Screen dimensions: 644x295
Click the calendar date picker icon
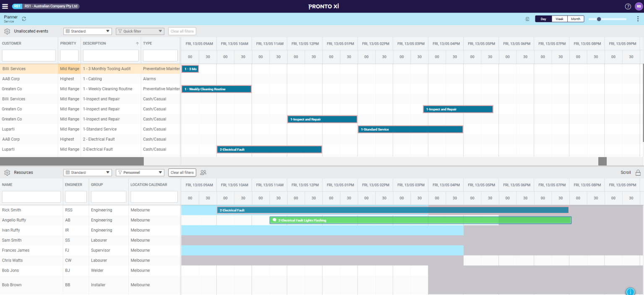[527, 19]
